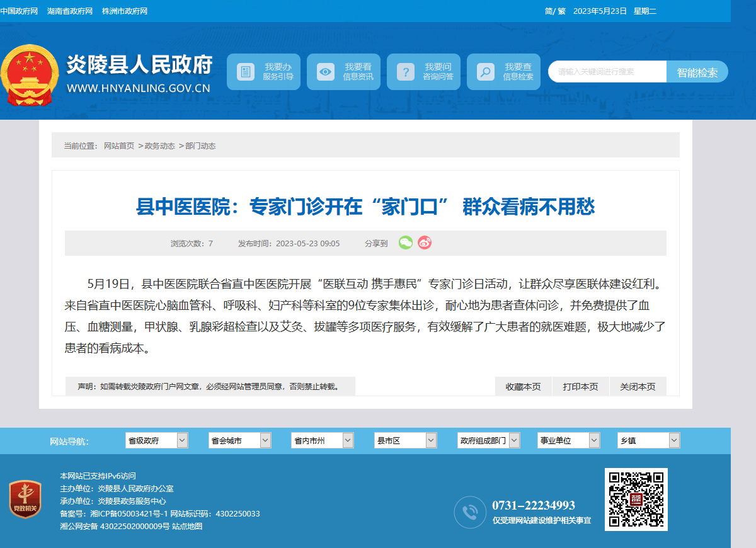The width and height of the screenshot is (756, 548).
Task: Open 我要看 information eye icon
Action: 326,72
